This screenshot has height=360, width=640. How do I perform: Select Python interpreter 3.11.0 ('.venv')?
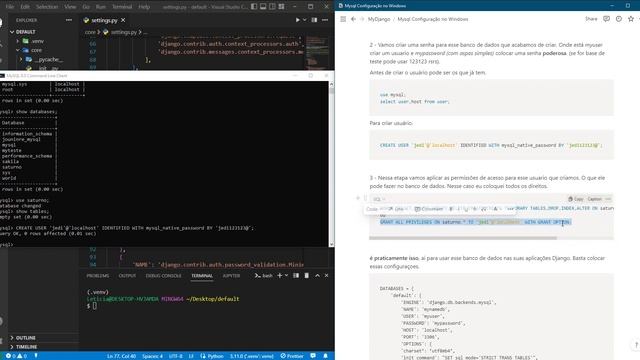(x=252, y=356)
